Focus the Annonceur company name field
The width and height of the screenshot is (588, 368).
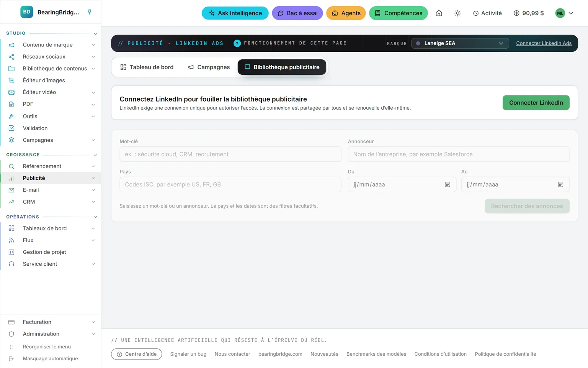click(x=459, y=154)
